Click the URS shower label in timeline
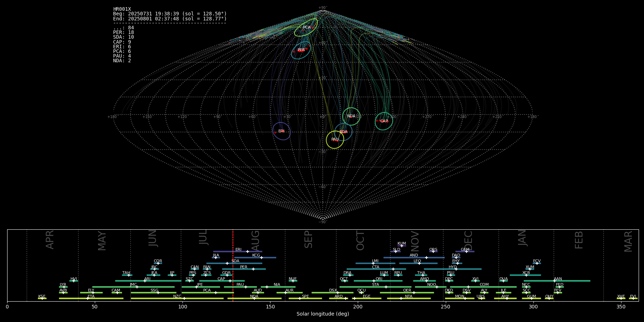The width and height of the screenshot is (644, 322). pos(480,296)
